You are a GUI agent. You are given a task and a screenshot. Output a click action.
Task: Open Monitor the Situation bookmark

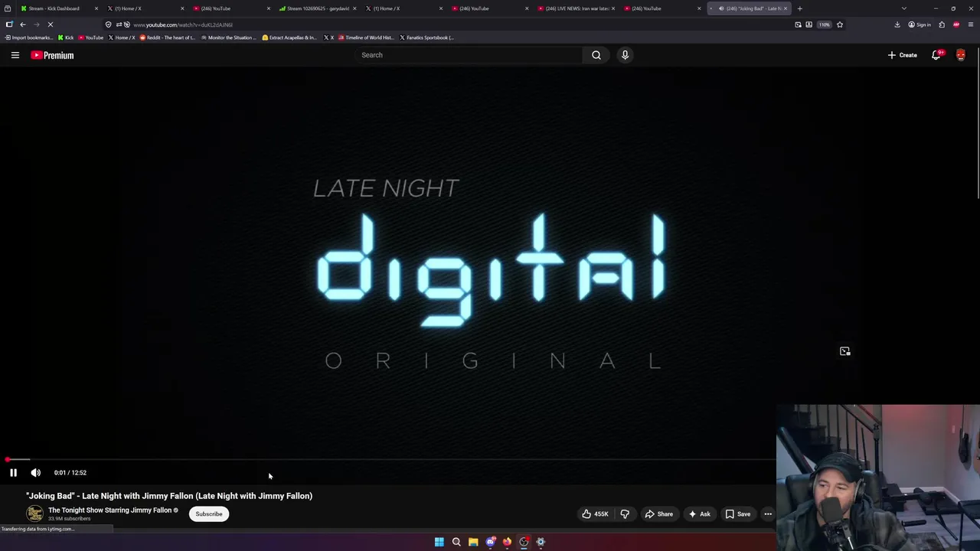228,37
